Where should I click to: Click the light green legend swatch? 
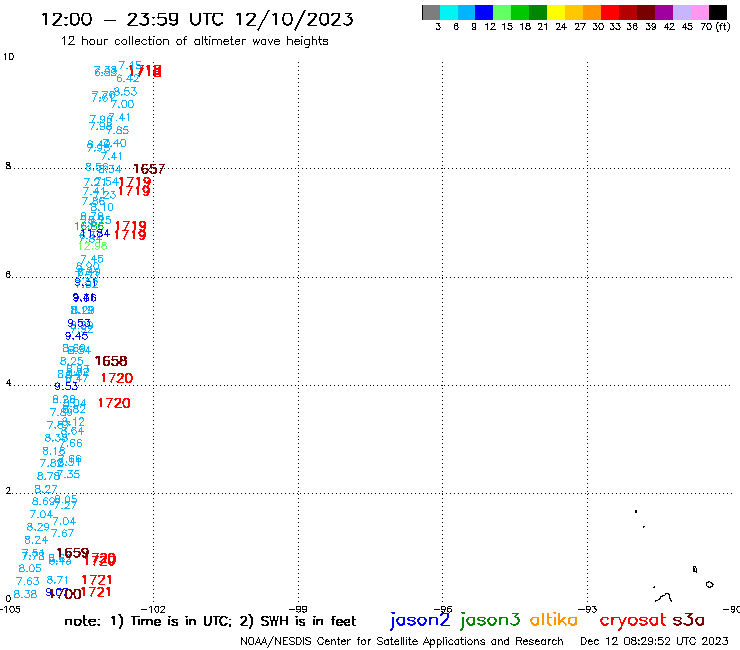click(x=502, y=12)
